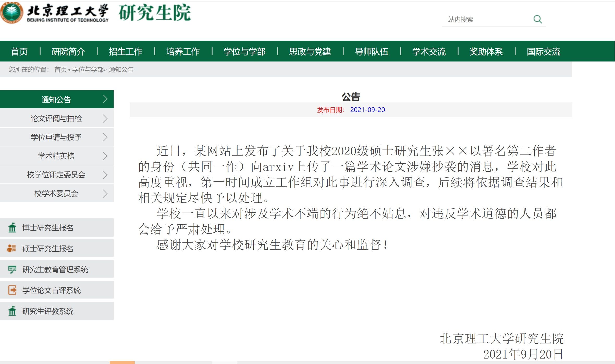This screenshot has width=615, height=364.
Task: Click the line 感谢大家对学校研究生教育的关心和监督
Action: coord(273,245)
